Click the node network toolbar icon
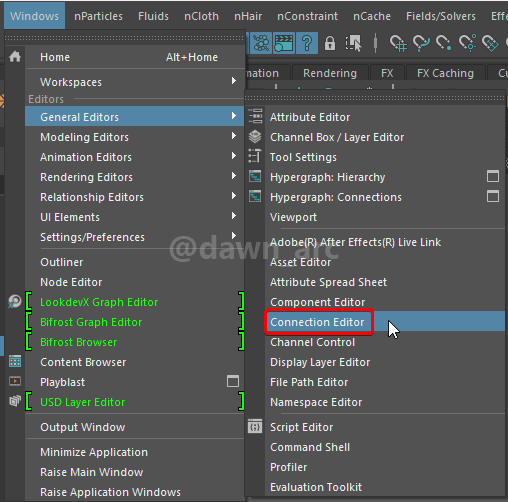 (x=261, y=43)
